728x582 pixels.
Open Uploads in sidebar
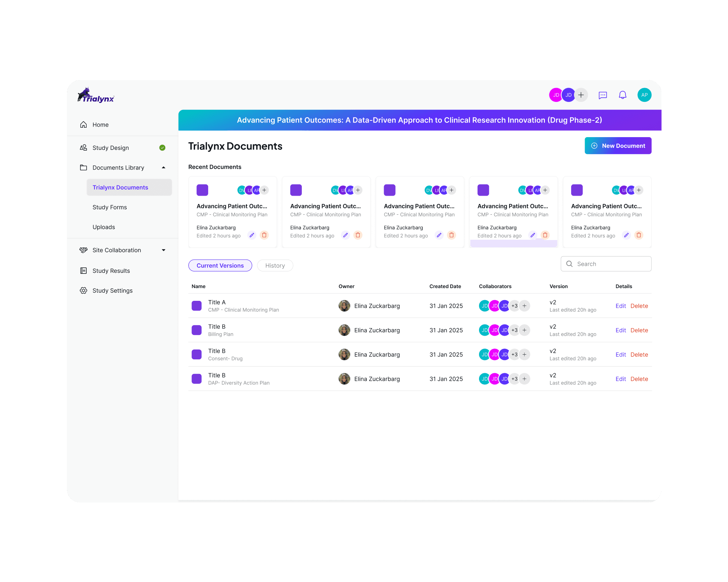104,227
